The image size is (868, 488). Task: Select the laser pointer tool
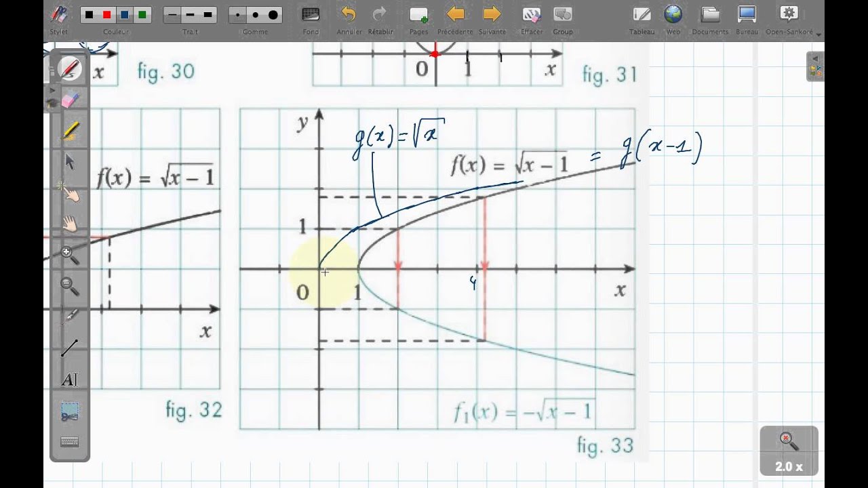click(x=70, y=317)
